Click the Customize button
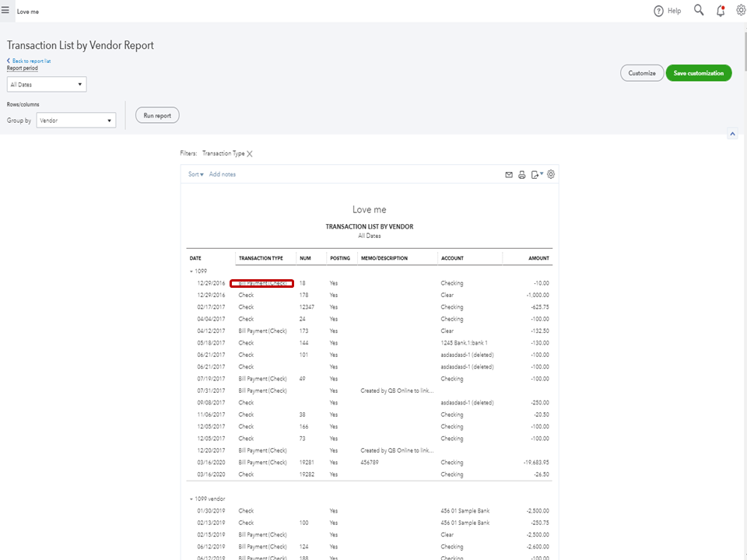The image size is (747, 560). pos(642,73)
